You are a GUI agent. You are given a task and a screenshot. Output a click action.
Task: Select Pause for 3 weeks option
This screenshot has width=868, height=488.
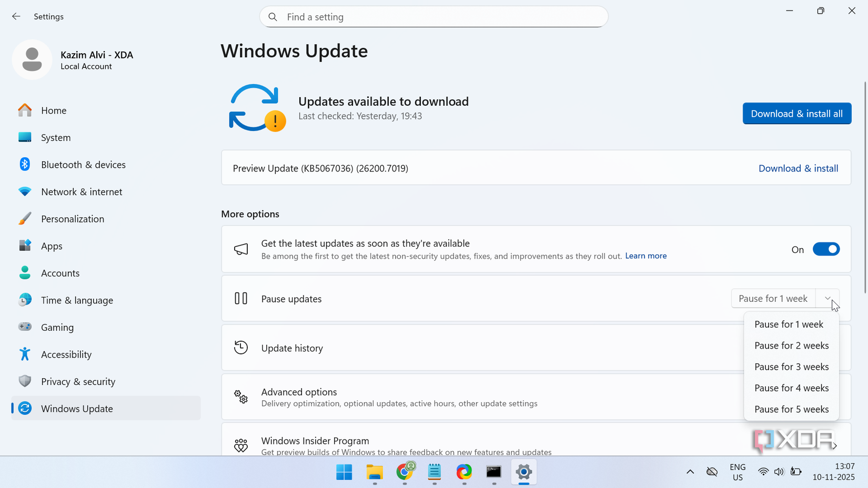click(791, 367)
